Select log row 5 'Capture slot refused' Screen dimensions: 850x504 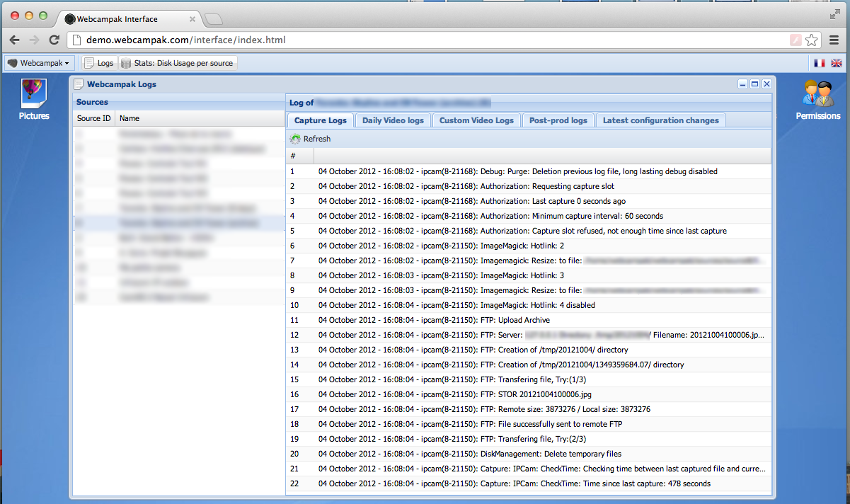click(529, 231)
